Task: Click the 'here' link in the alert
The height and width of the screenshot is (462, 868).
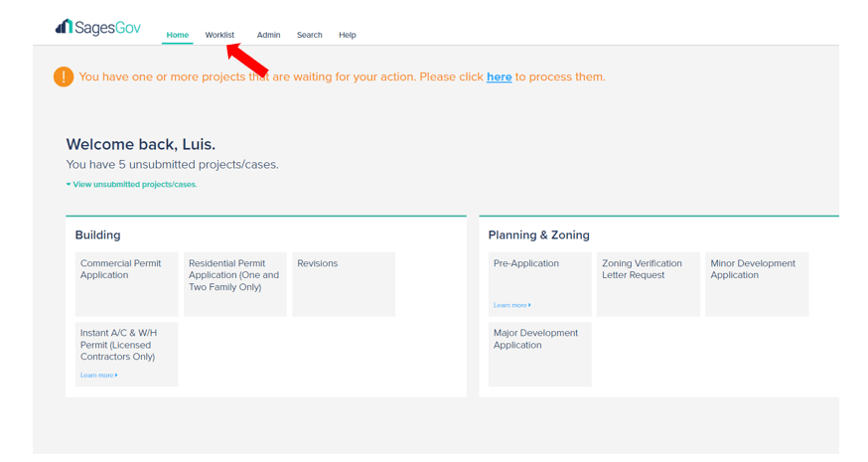Action: [499, 77]
